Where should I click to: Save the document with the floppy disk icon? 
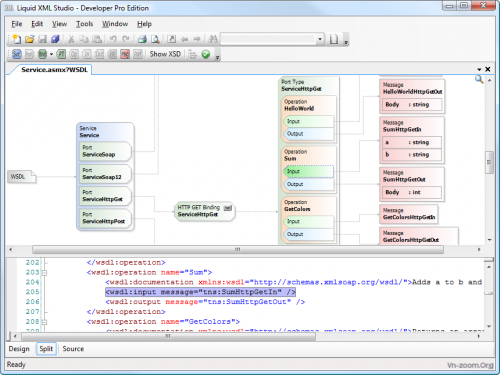[42, 39]
